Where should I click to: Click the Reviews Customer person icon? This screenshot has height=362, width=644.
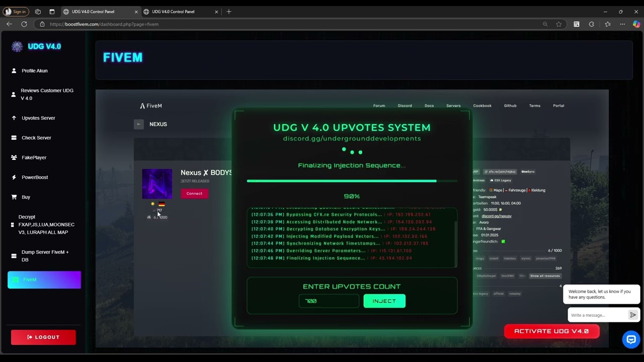[14, 95]
